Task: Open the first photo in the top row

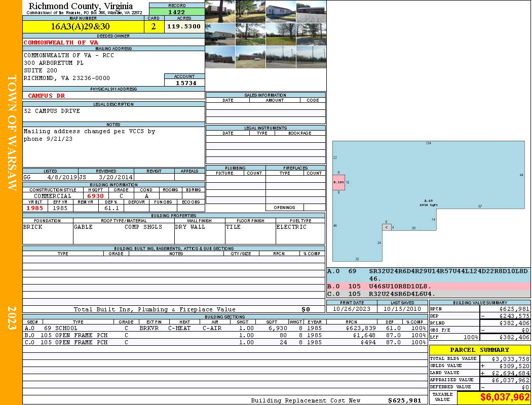Action: (220, 11)
